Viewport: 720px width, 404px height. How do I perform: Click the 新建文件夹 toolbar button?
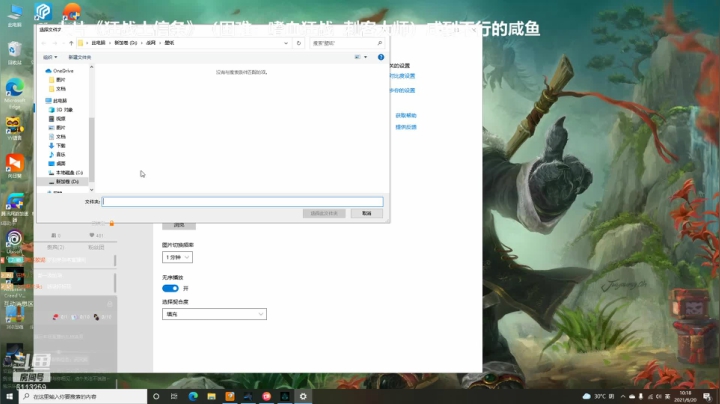pyautogui.click(x=80, y=57)
